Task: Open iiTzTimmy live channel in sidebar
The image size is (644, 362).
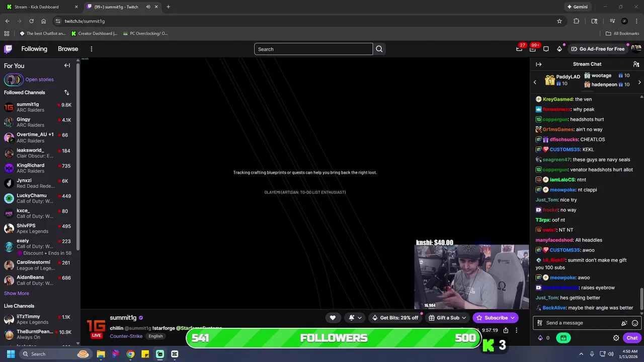Action: pyautogui.click(x=39, y=319)
